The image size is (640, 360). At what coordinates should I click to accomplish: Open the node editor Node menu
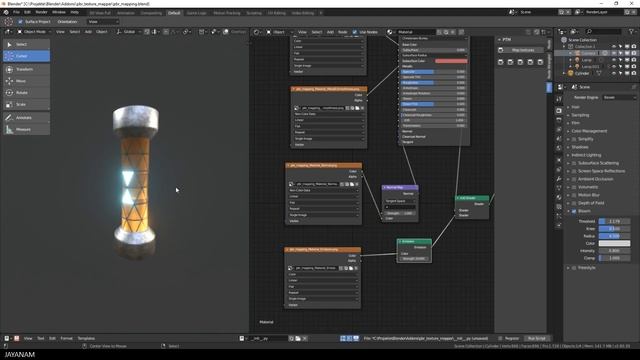(x=342, y=32)
